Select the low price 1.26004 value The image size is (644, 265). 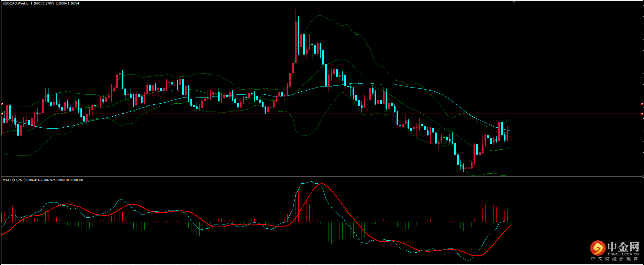click(61, 3)
